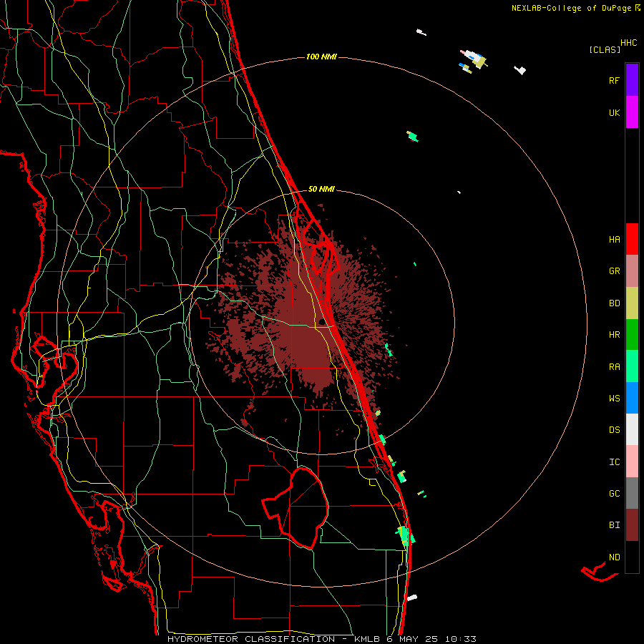
Task: Click the "RF" legend label
Action: 614,81
